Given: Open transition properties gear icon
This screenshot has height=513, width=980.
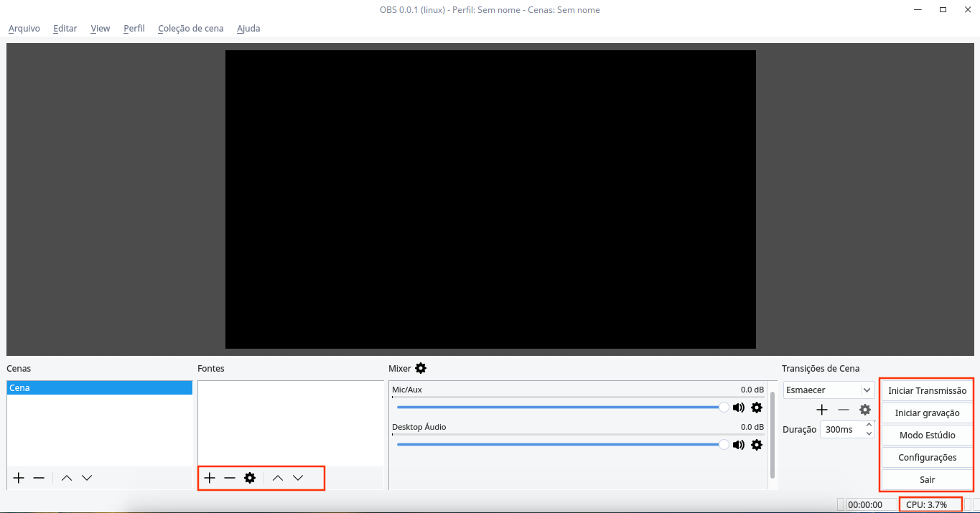Looking at the screenshot, I should 865,410.
